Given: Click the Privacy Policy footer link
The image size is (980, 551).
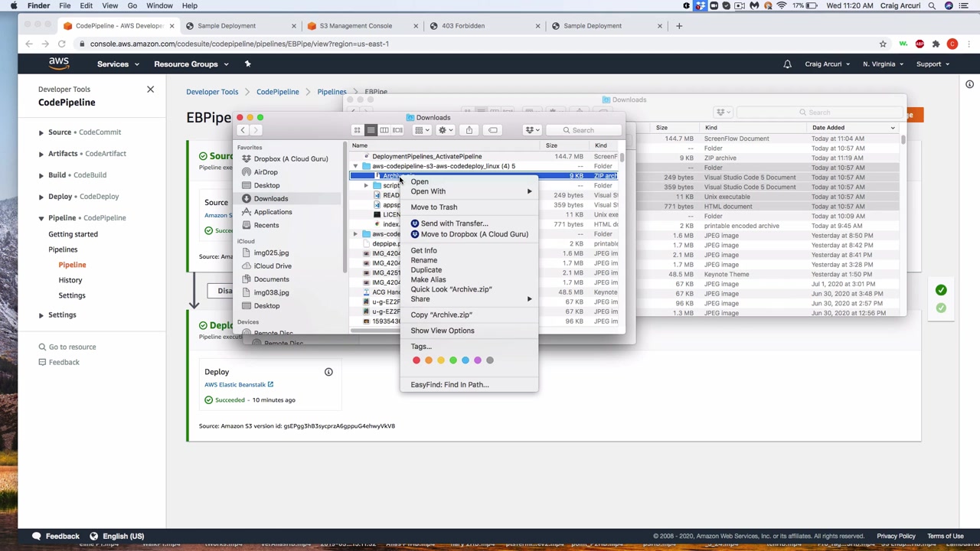Looking at the screenshot, I should [896, 536].
